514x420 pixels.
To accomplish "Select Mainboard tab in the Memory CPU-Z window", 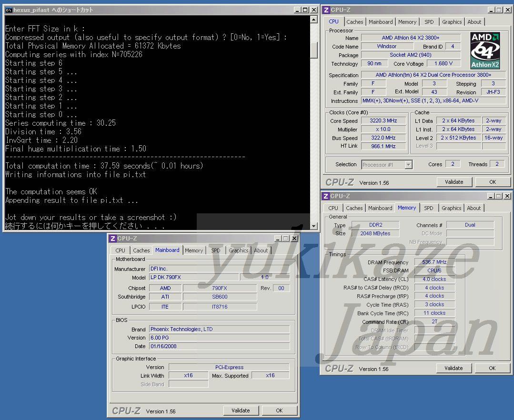I will pos(380,208).
